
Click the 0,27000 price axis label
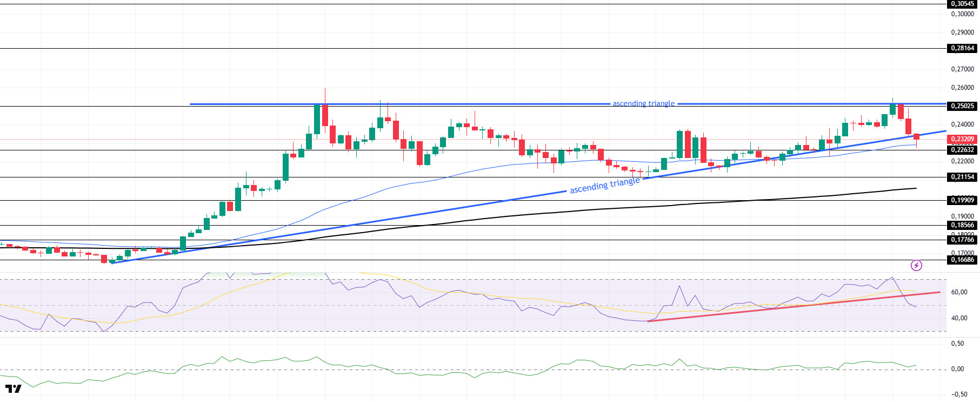(x=962, y=69)
